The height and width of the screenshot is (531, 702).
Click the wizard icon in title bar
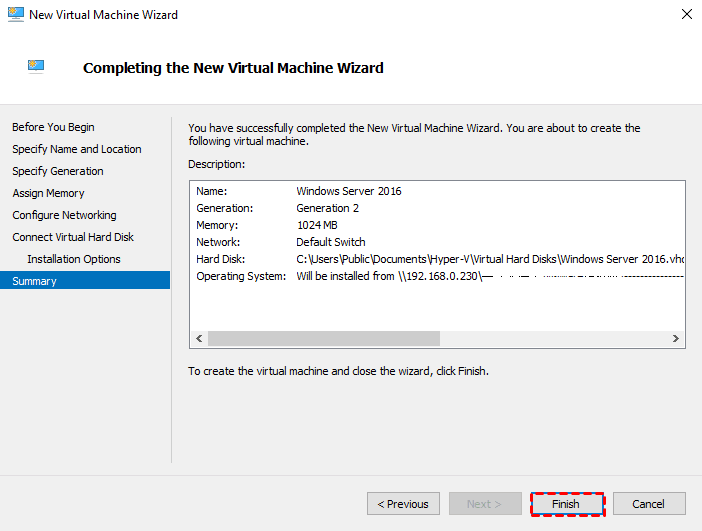(x=14, y=14)
